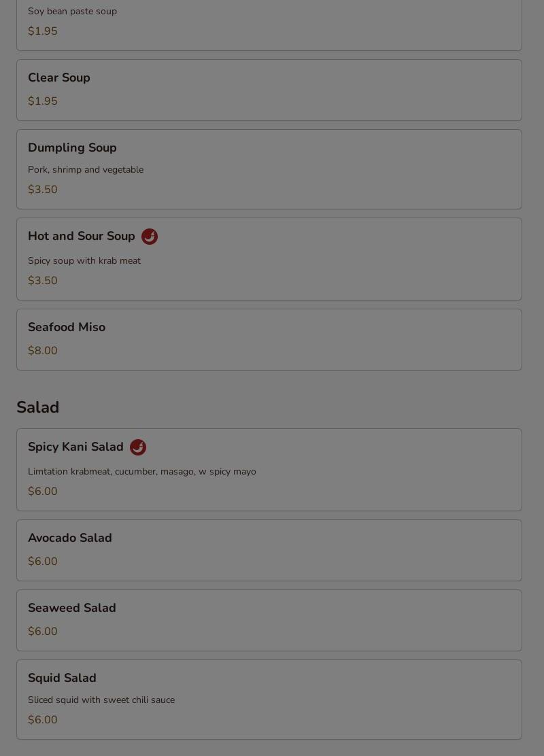The image size is (544, 756).
Task: Click the Limtation krabmeat description line
Action: click(x=142, y=472)
